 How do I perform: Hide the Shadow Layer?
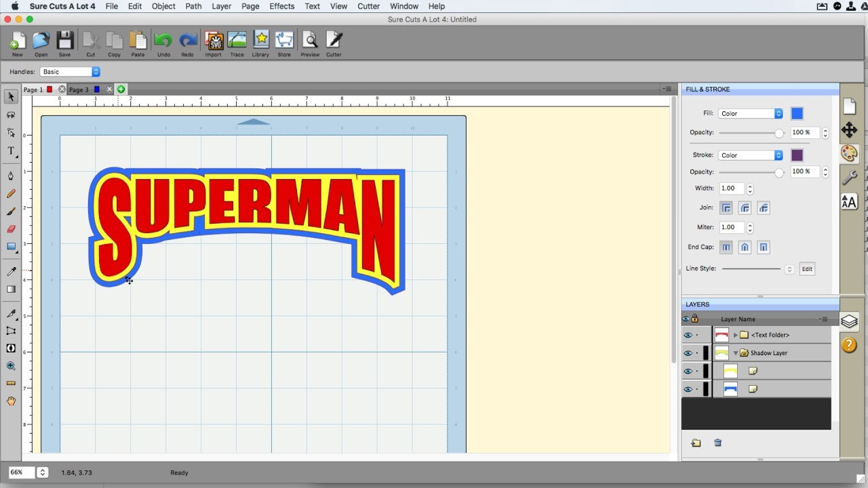[688, 353]
